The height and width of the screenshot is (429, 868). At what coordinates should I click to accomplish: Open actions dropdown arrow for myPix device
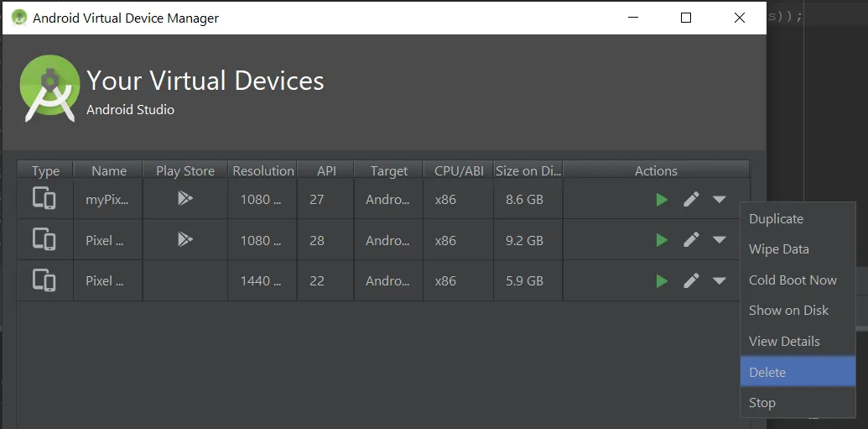coord(719,200)
